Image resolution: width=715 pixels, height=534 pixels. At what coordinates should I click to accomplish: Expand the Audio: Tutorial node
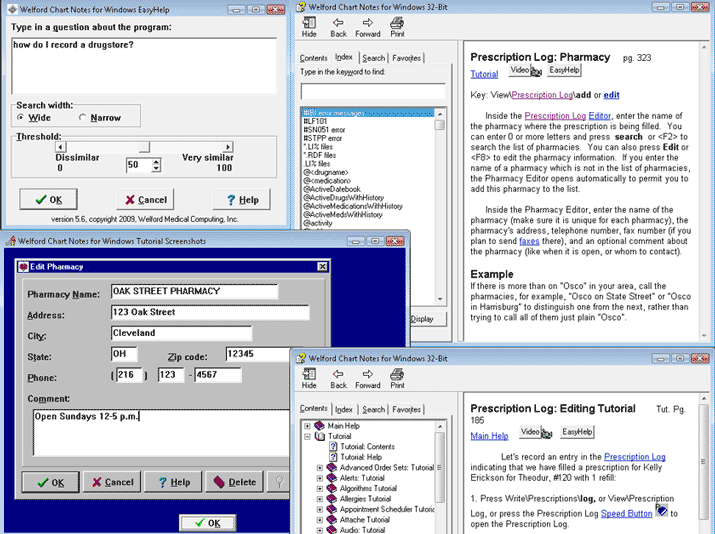click(320, 530)
